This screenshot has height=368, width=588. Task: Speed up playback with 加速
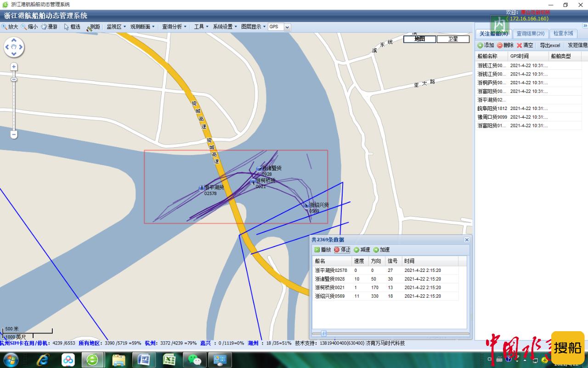381,250
